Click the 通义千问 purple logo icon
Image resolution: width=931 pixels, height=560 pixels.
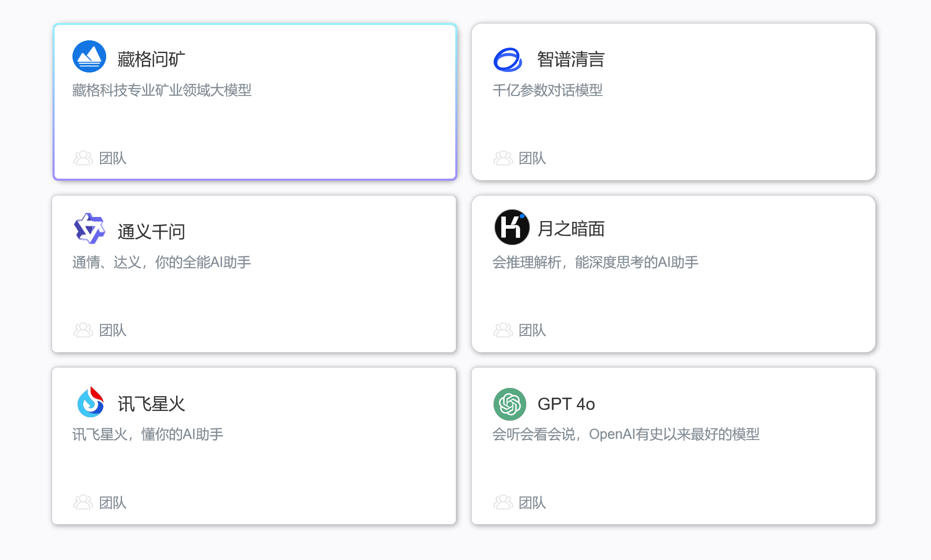click(x=90, y=228)
